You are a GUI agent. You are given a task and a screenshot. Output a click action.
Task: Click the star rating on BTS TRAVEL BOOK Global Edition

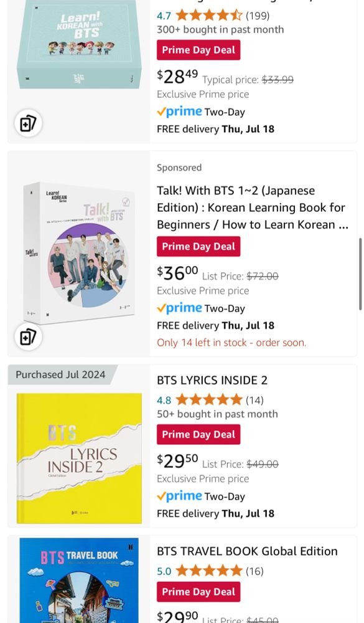pyautogui.click(x=209, y=571)
